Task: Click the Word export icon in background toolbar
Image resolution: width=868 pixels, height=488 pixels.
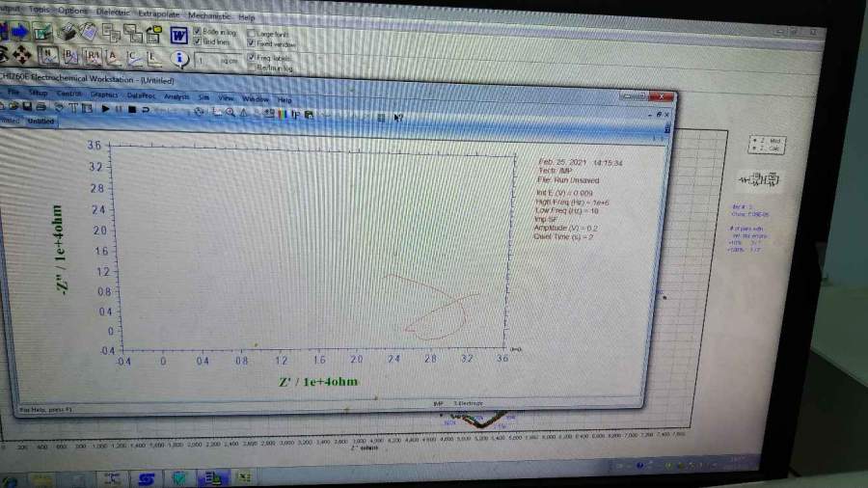Action: click(178, 36)
